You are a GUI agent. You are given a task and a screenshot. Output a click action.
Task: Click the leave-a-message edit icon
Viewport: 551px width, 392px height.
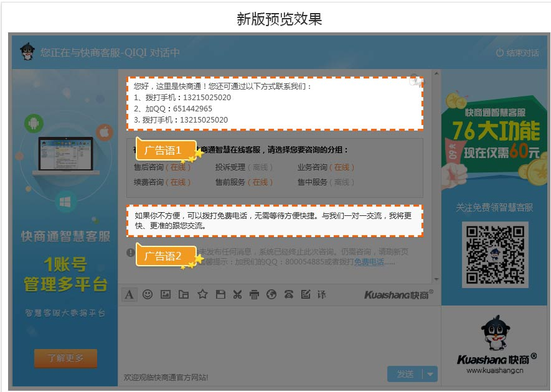(305, 294)
